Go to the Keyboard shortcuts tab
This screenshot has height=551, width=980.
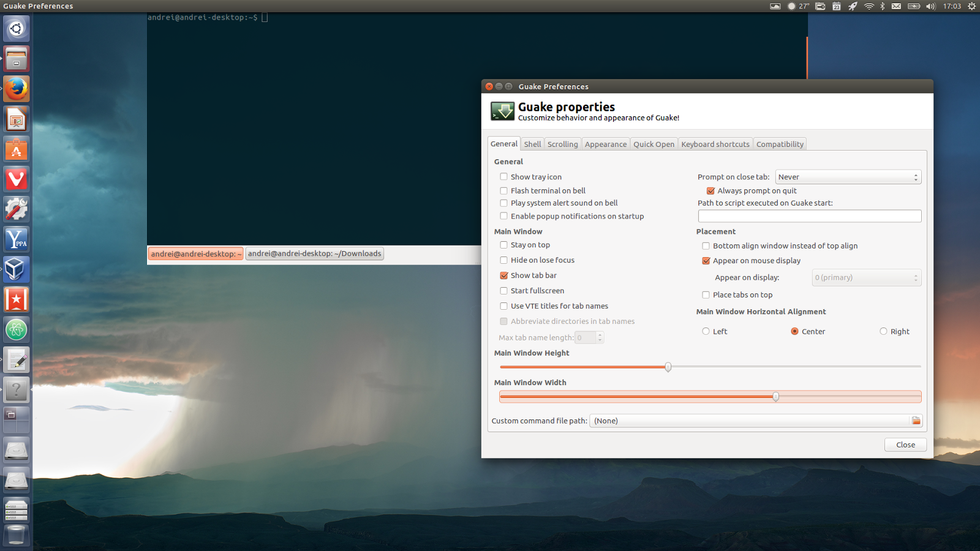(715, 144)
